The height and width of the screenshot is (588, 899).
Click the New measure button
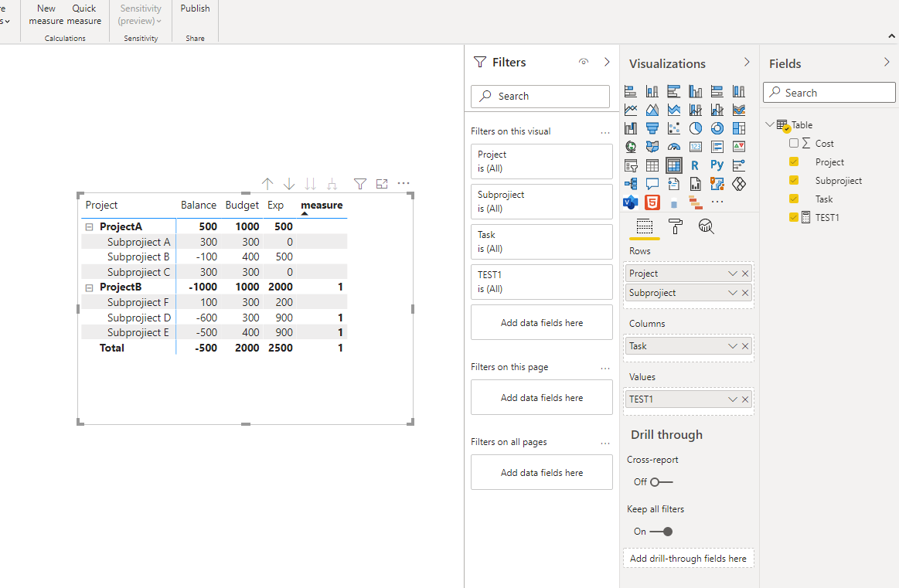pos(46,15)
